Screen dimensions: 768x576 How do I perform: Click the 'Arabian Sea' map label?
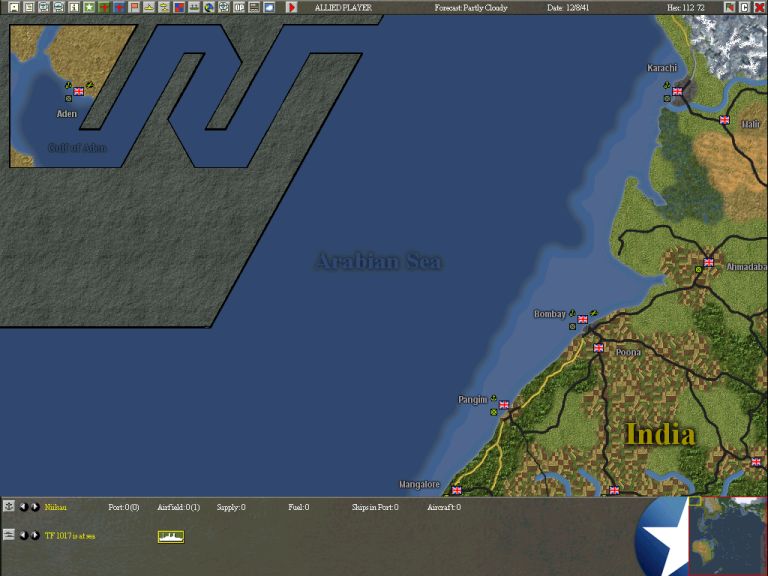click(378, 261)
